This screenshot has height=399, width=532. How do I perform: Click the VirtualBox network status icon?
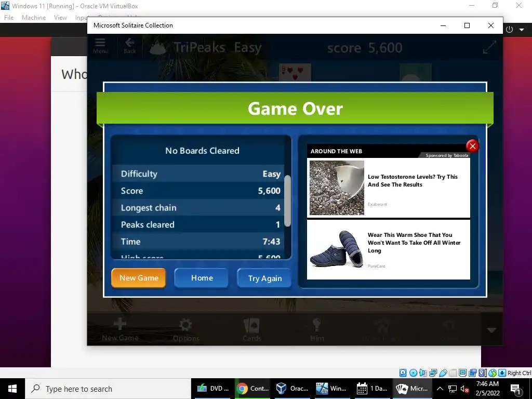pyautogui.click(x=433, y=373)
